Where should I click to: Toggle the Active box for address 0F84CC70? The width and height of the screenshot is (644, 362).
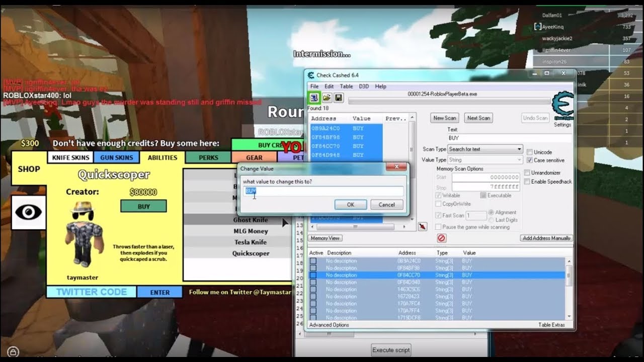(313, 275)
